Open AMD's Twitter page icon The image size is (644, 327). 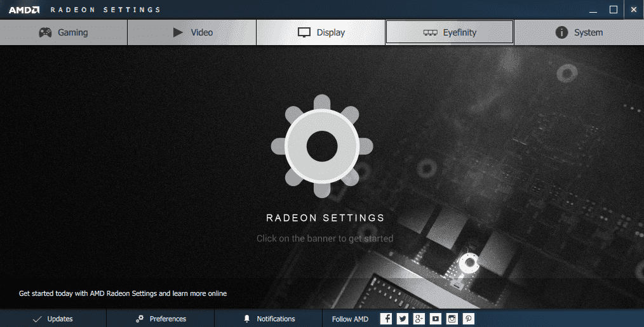402,319
